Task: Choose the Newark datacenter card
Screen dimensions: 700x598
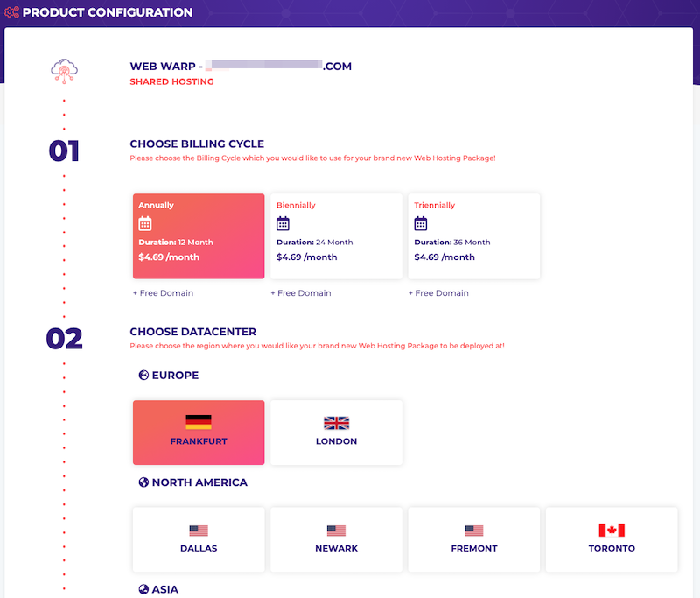Action: pyautogui.click(x=336, y=539)
